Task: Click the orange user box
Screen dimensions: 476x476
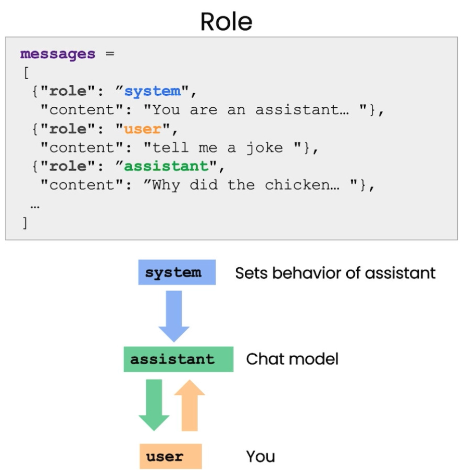Action: click(x=171, y=456)
